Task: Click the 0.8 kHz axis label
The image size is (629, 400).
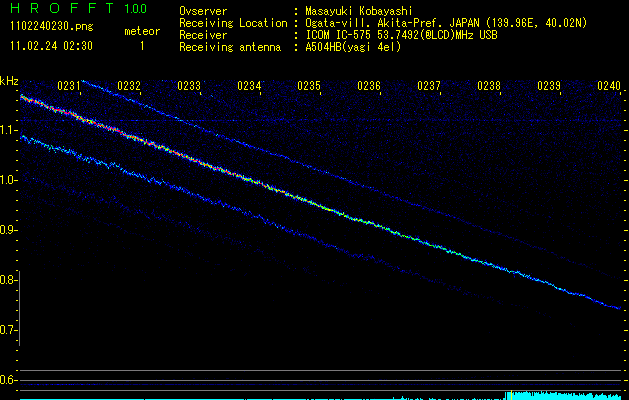Action: click(x=7, y=280)
